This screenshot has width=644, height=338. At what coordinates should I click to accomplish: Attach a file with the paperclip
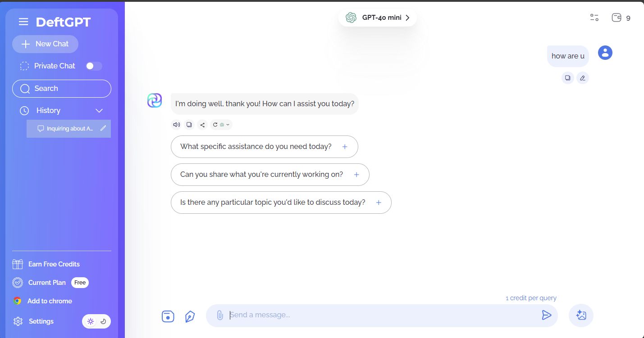pyautogui.click(x=220, y=315)
